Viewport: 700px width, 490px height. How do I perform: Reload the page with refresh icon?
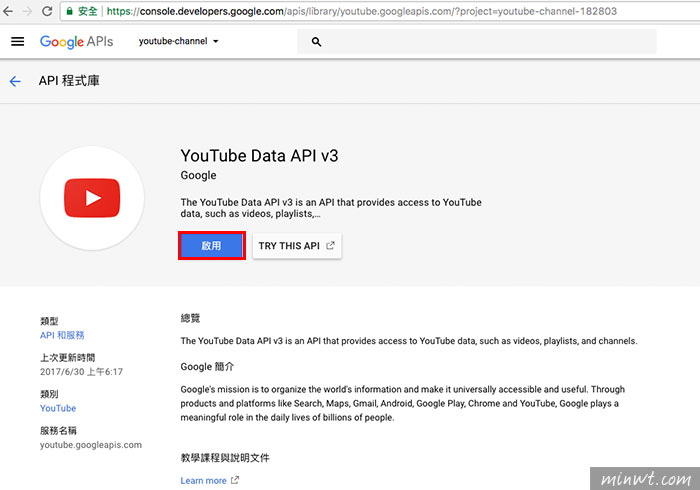click(x=47, y=11)
